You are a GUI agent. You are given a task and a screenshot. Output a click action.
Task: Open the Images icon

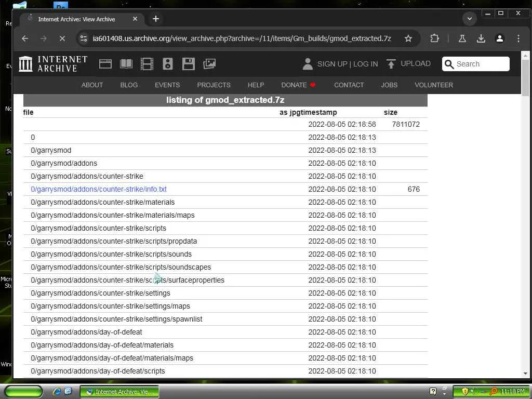pos(209,64)
